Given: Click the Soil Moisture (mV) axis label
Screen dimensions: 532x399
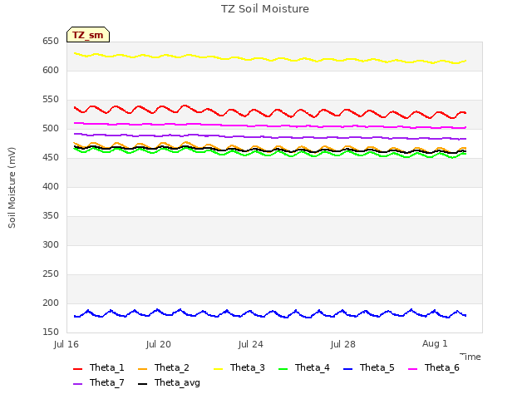Looking at the screenshot, I should 12,188.
